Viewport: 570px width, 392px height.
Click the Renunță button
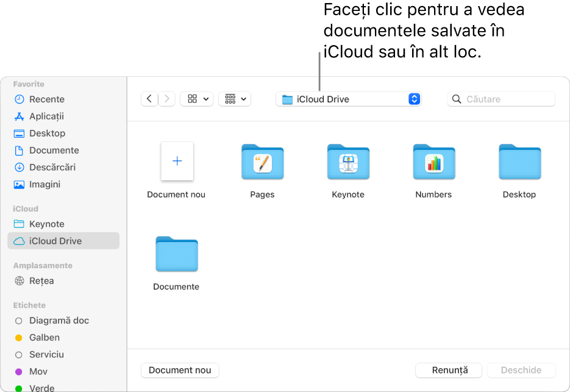pyautogui.click(x=449, y=370)
